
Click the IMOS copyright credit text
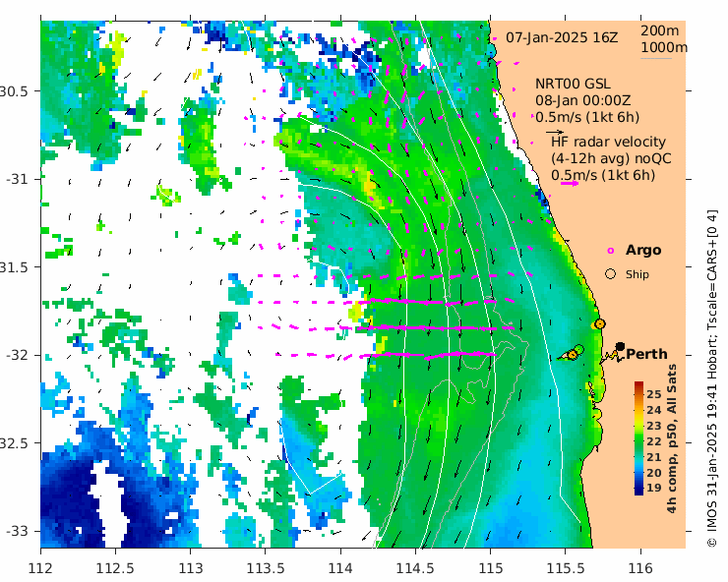coord(711,378)
